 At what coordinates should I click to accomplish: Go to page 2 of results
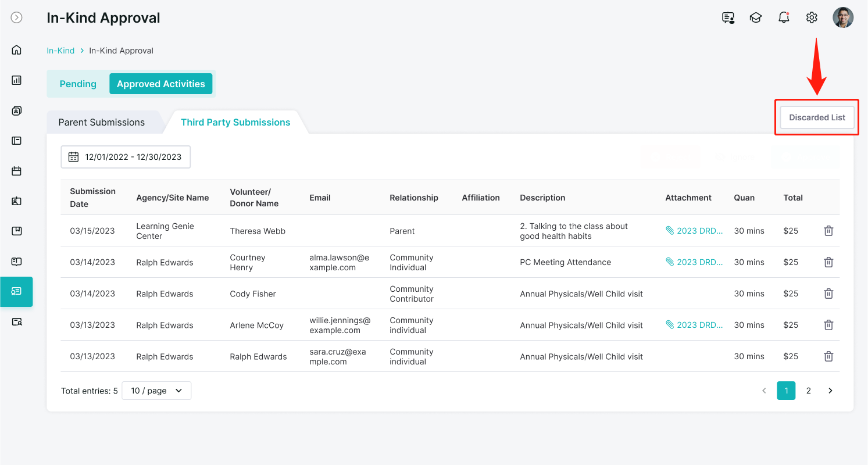click(x=808, y=391)
